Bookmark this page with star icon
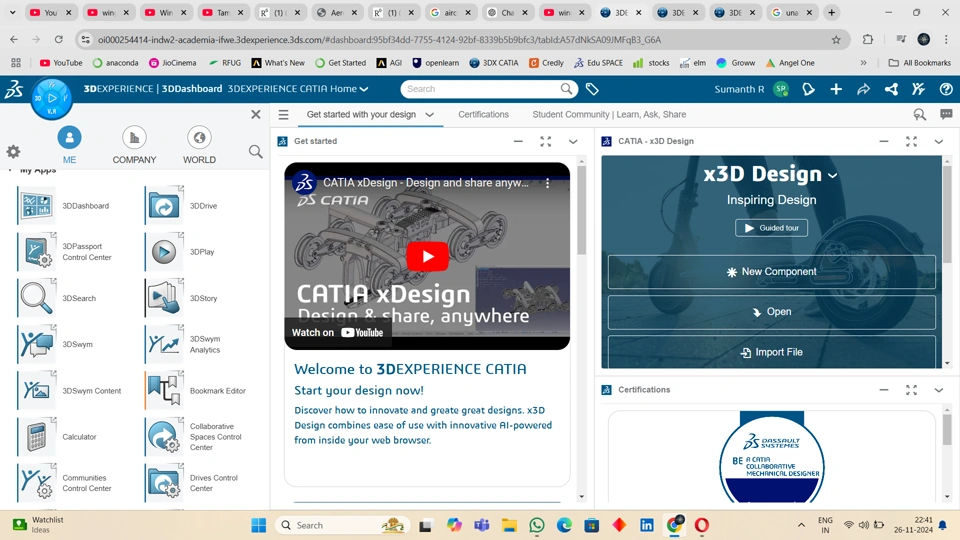 coord(836,40)
